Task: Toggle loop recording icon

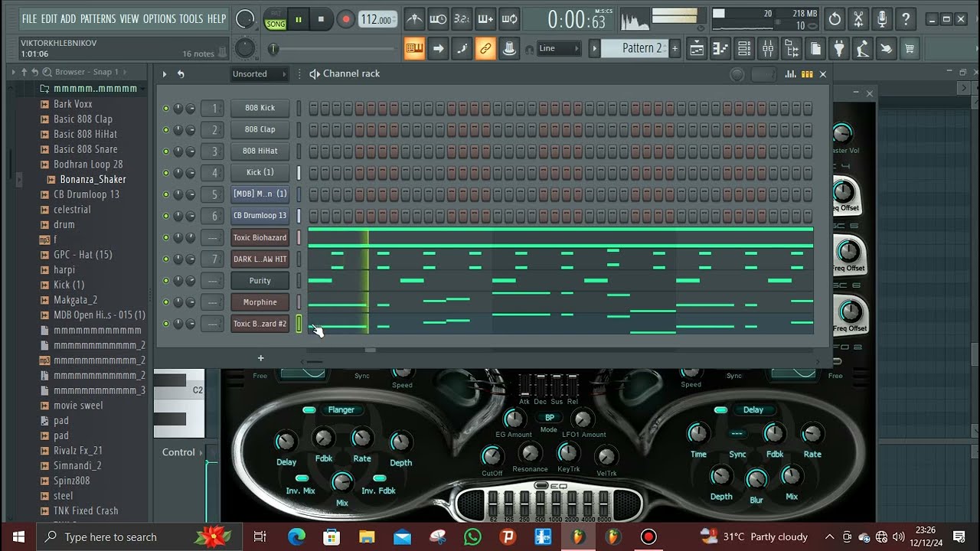Action: 509,19
